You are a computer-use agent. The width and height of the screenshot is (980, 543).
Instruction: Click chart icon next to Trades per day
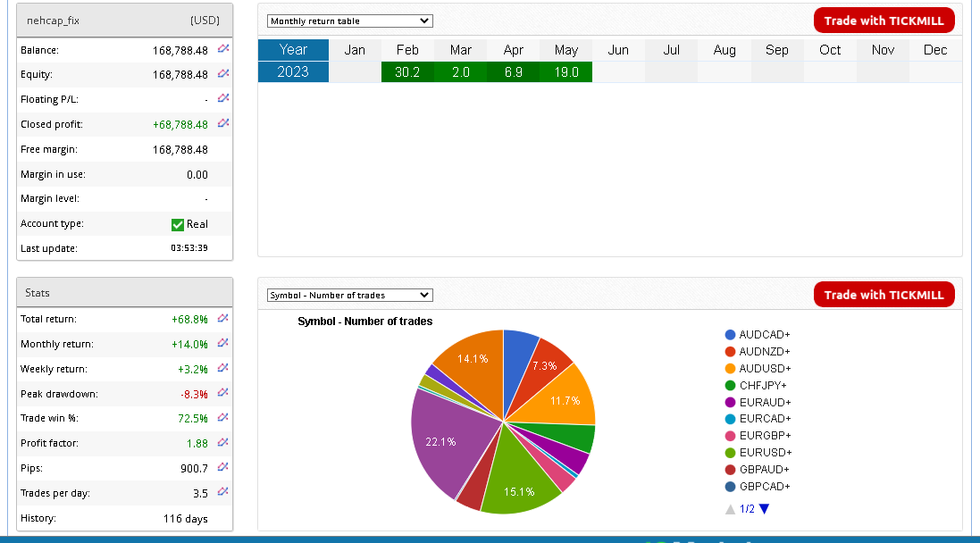coord(223,492)
